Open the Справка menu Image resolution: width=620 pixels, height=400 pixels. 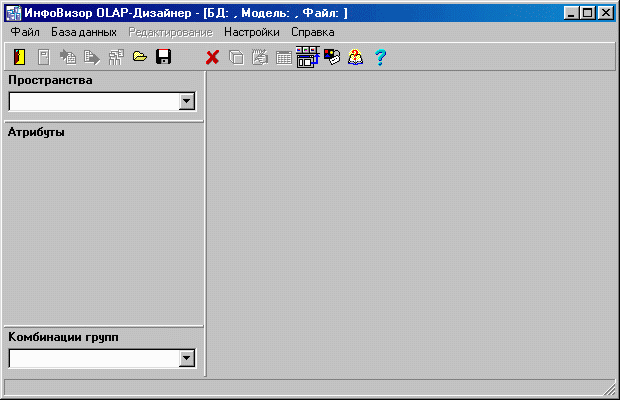click(313, 32)
